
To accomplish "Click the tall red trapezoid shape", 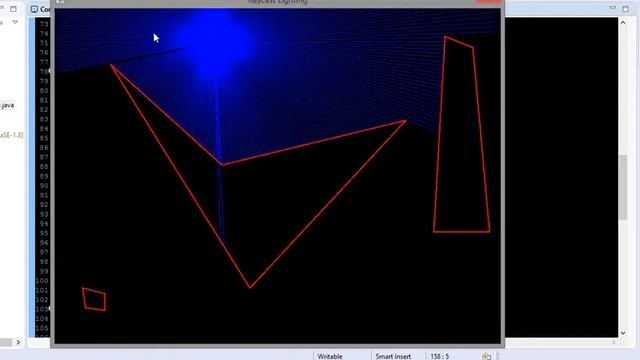I will (x=462, y=135).
